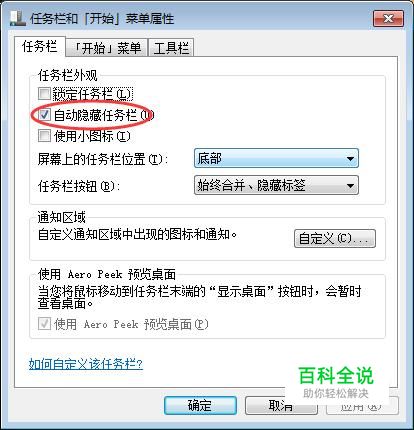This screenshot has width=414, height=430.
Task: Enable 使用小图标 checkbox
Action: (x=44, y=136)
